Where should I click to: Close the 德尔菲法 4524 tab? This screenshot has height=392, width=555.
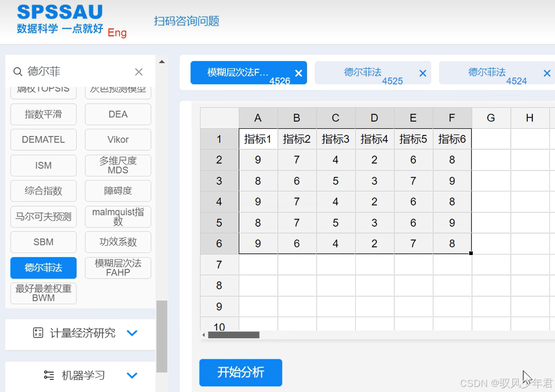(547, 73)
